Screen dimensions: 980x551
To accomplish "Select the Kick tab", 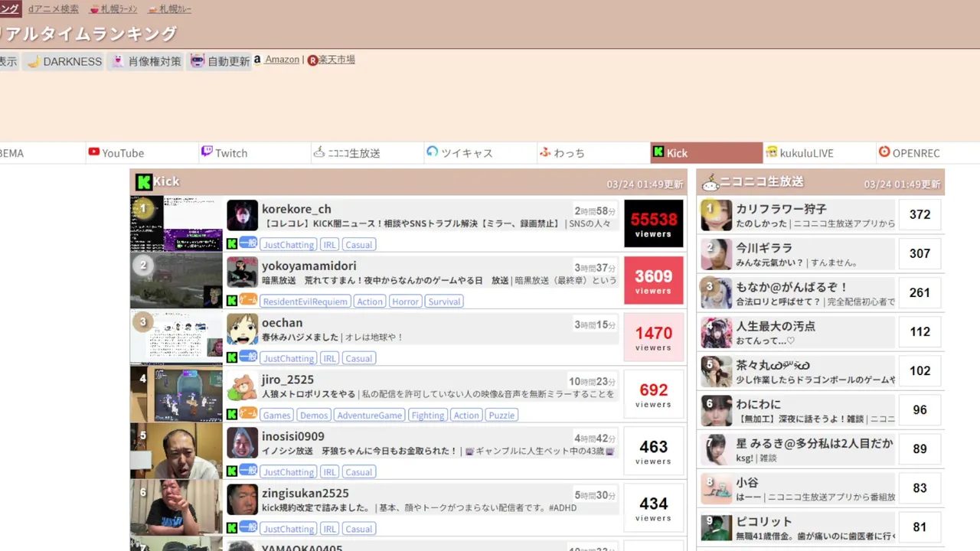I will coord(707,153).
